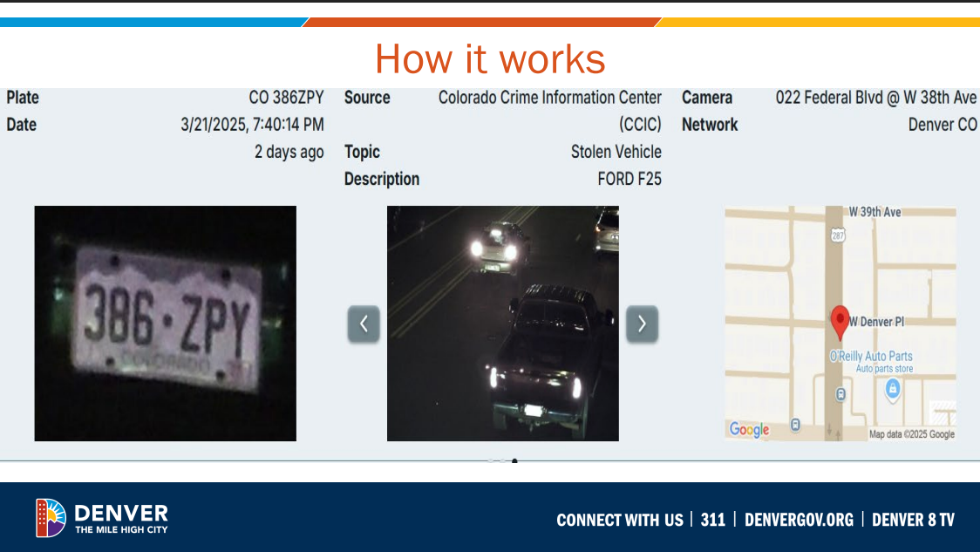Screen dimensions: 980x552
Task: Open the DENVER 8 TV link
Action: tap(912, 520)
